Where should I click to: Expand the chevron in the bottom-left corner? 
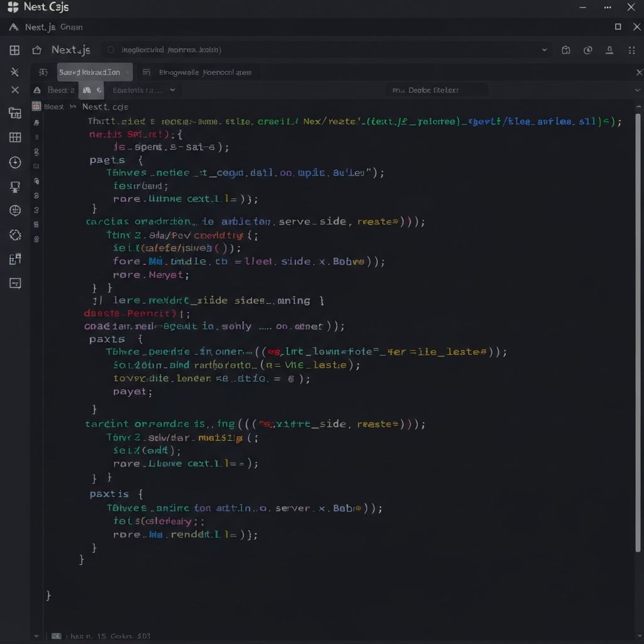tap(36, 636)
